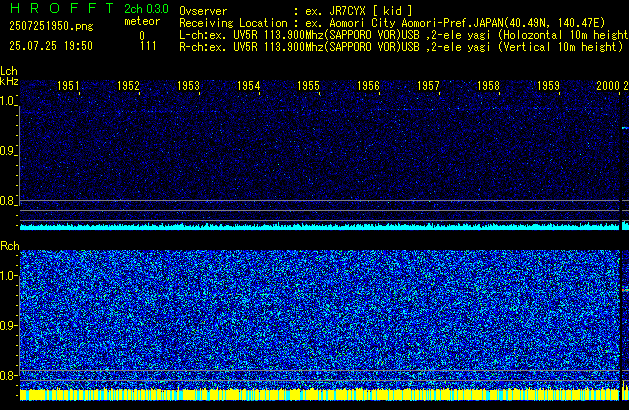This screenshot has width=629, height=410.
Task: Click the Rch 1.0 kHz axis label
Action: 8,276
